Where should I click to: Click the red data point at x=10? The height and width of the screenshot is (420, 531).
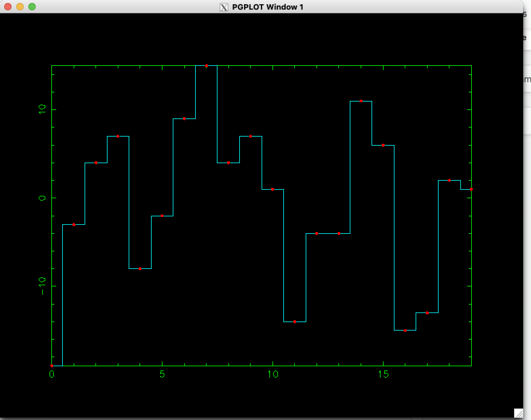click(x=272, y=189)
